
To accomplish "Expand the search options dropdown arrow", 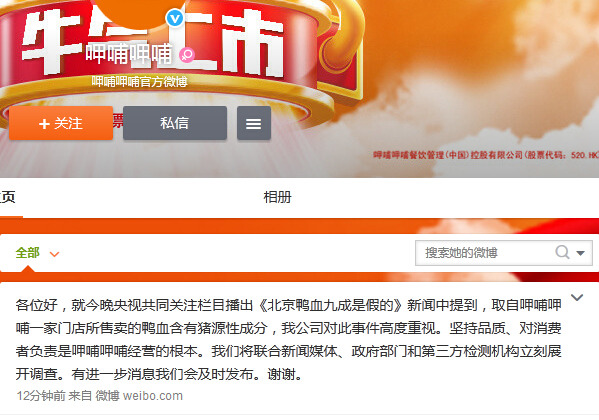I will 581,253.
